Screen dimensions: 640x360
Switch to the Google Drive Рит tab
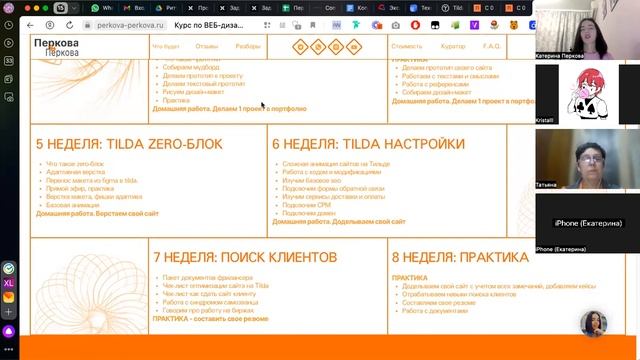(165, 8)
